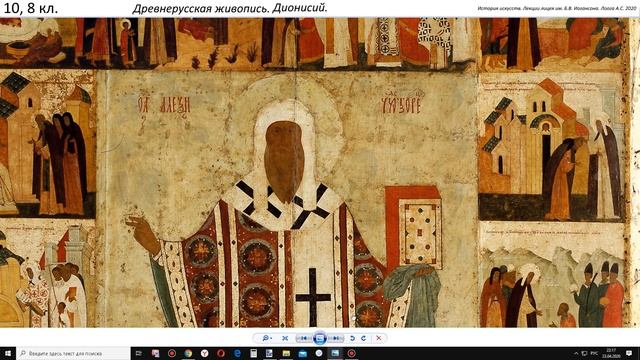This screenshot has width=640, height=360.
Task: Rotate the image counterclockwise
Action: (352, 338)
